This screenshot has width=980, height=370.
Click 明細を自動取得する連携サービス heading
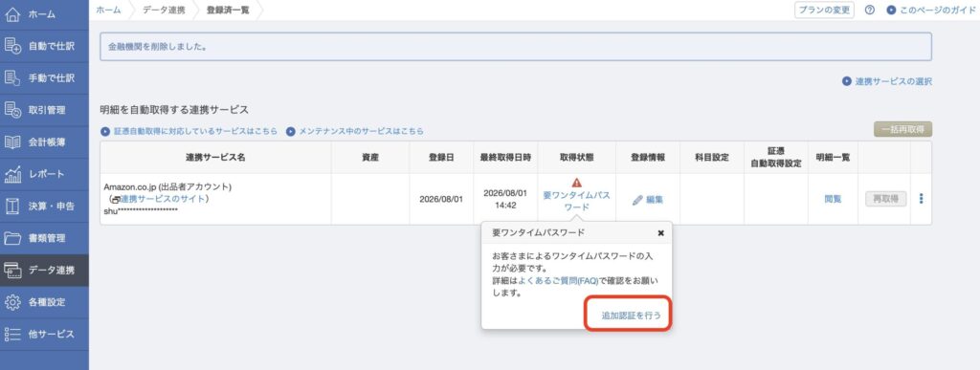click(x=174, y=110)
